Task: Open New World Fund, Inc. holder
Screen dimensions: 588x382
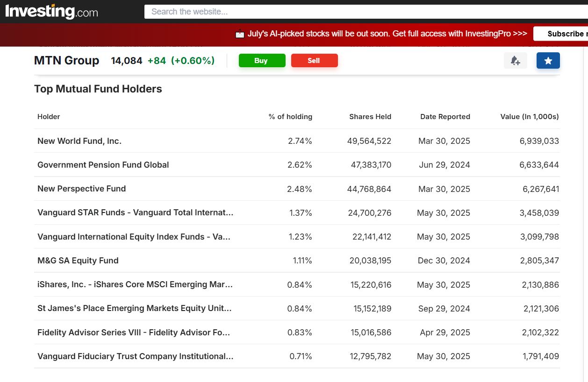Action: [x=79, y=141]
